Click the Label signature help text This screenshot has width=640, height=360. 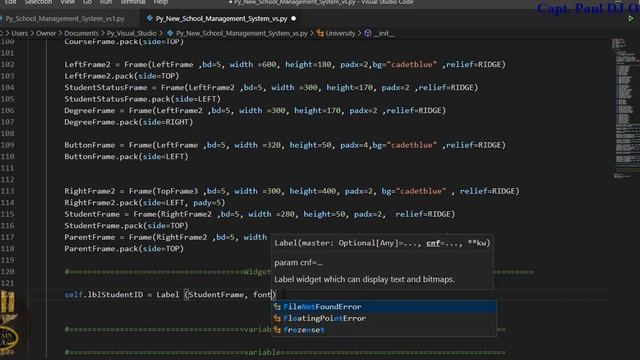[x=382, y=243]
